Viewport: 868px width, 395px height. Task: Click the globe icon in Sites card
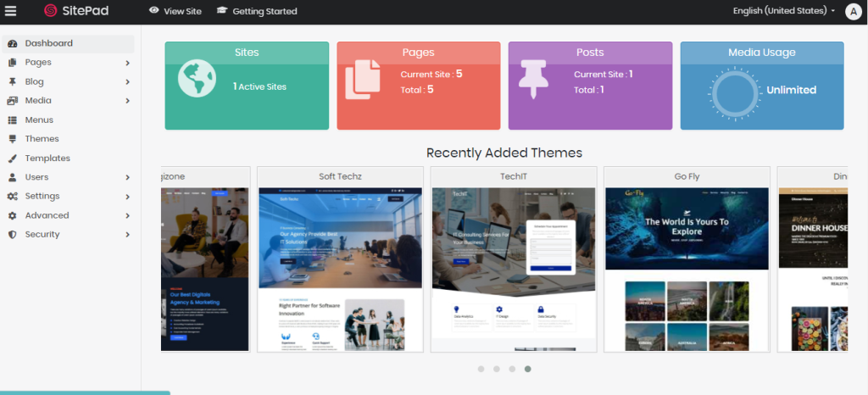[197, 79]
